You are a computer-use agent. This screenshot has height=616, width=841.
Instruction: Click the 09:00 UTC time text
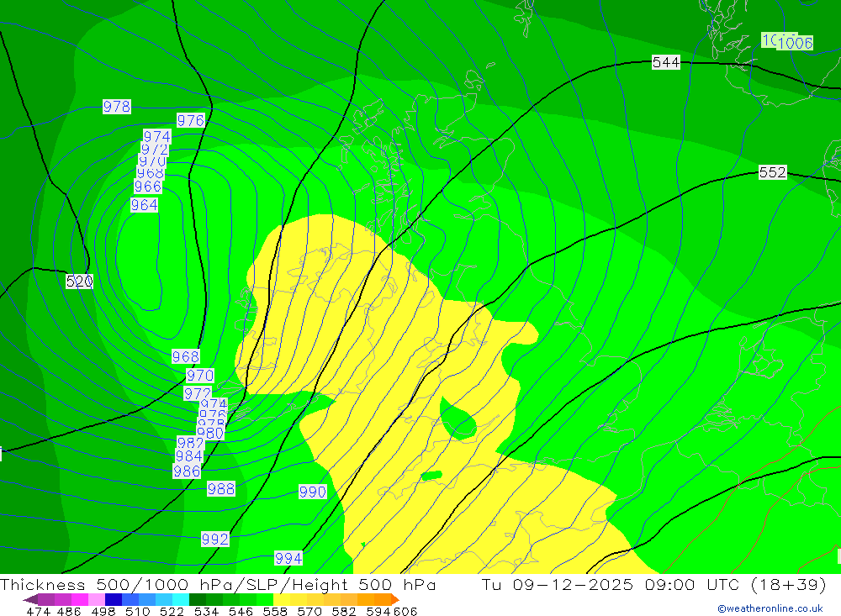click(692, 584)
